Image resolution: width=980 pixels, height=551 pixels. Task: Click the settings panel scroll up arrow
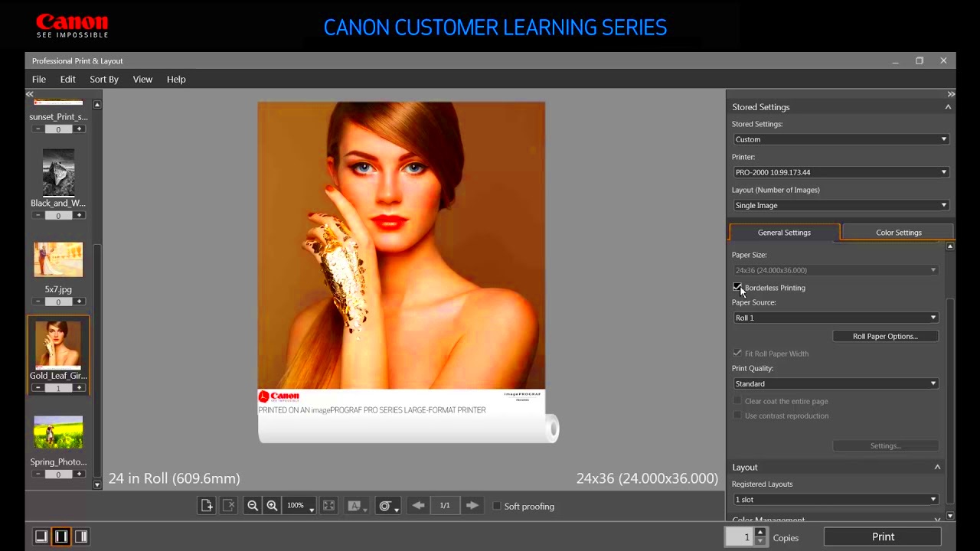point(950,246)
